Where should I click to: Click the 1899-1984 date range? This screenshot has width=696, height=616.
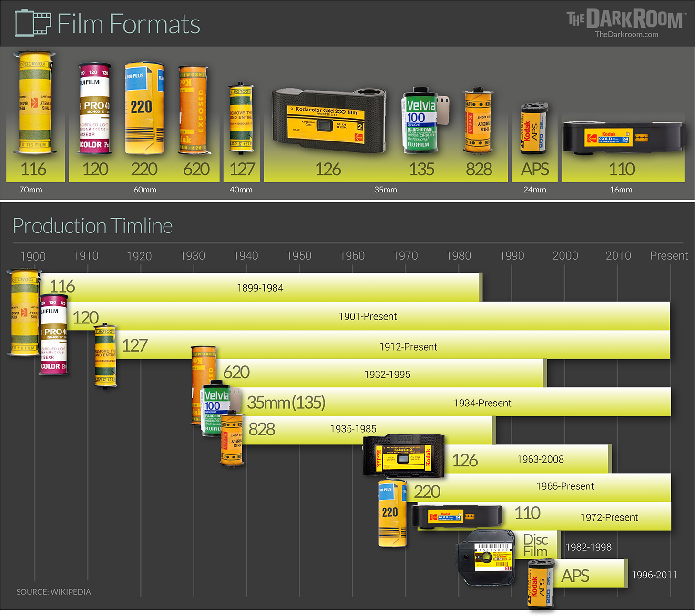coord(260,288)
